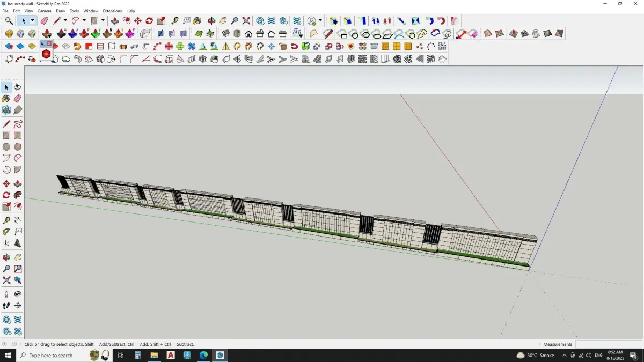Select the Paint Bucket tool in left toolbar
644x362 pixels.
coord(6,99)
